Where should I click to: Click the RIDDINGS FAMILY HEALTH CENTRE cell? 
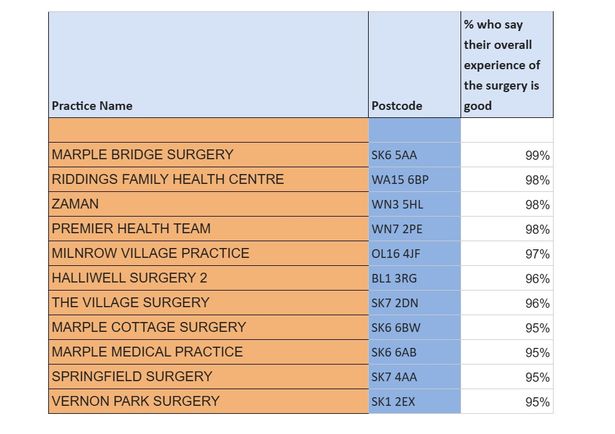coord(167,179)
